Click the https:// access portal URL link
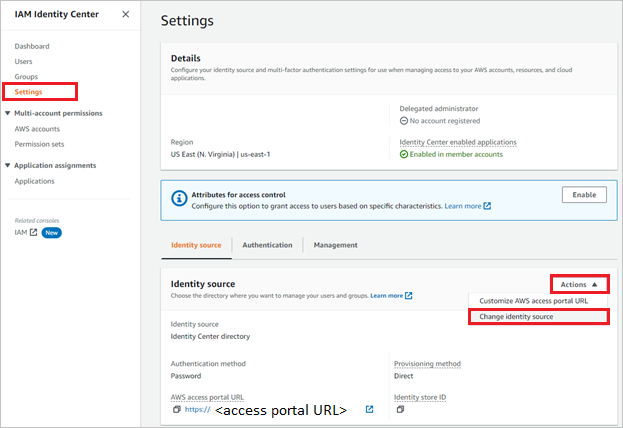623x428 pixels. click(x=197, y=409)
